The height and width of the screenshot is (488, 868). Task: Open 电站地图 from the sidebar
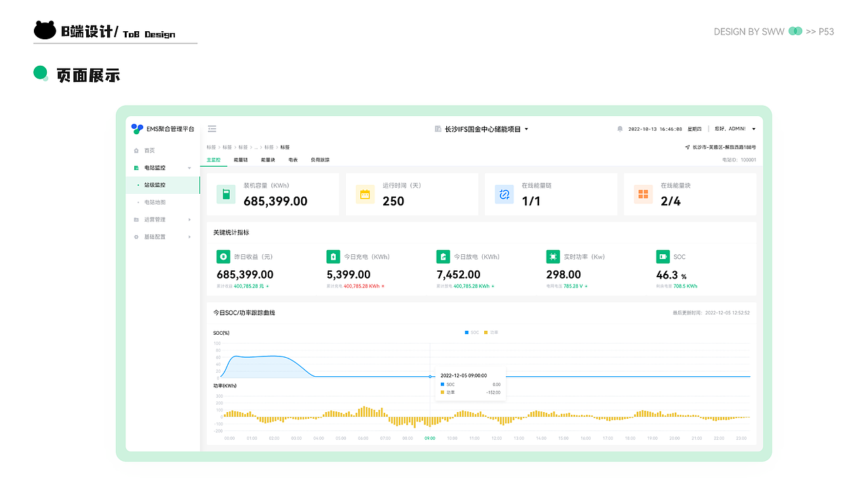155,202
